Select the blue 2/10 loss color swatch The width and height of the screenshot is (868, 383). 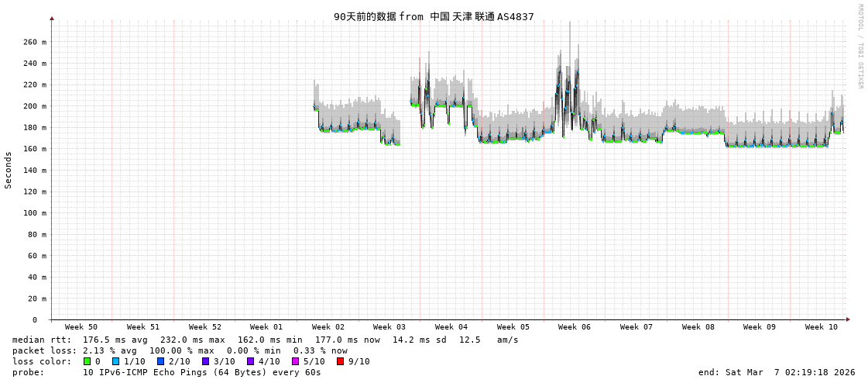(x=160, y=361)
